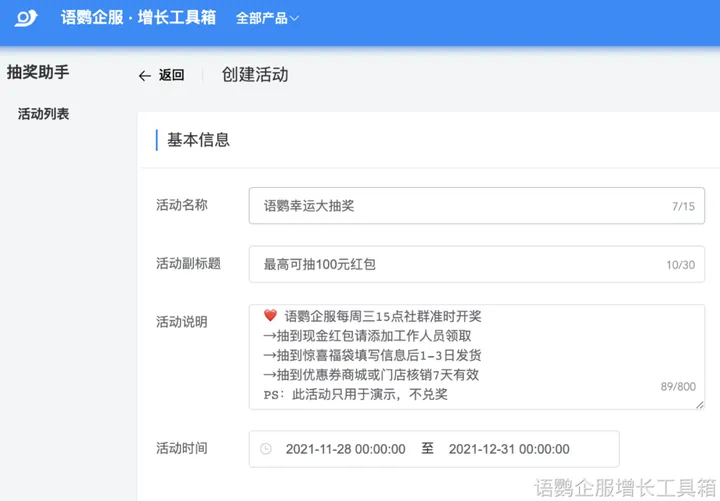Image resolution: width=720 pixels, height=501 pixels.
Task: Focus the 活动名称 input field
Action: [460, 206]
